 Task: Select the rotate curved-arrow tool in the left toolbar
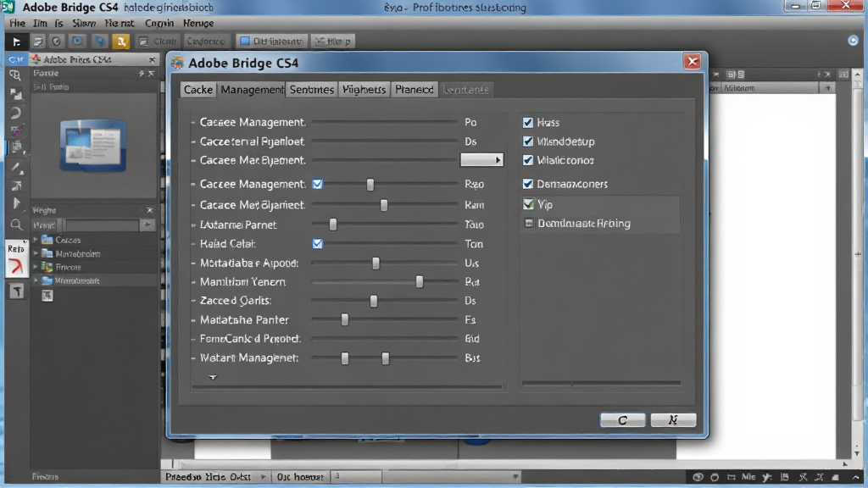click(15, 113)
